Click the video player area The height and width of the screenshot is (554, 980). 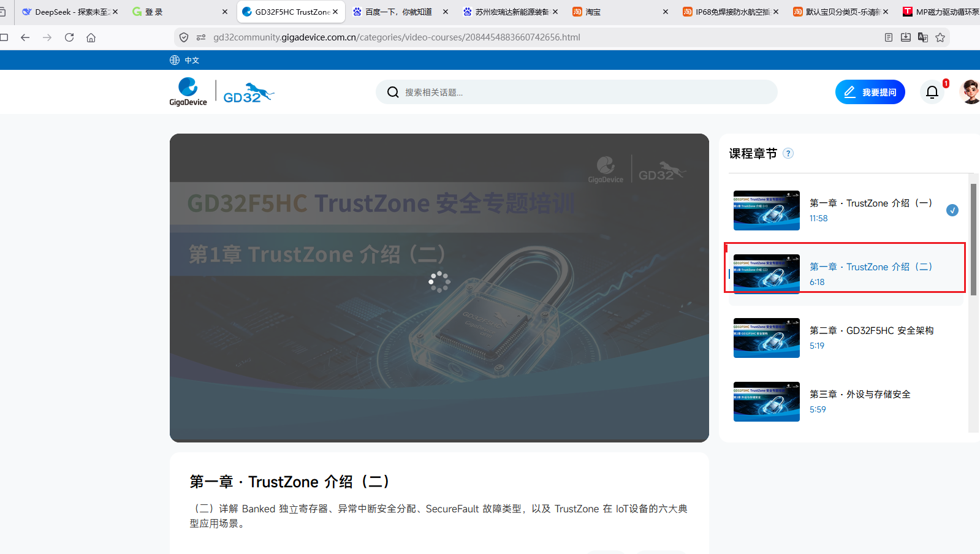click(x=439, y=288)
